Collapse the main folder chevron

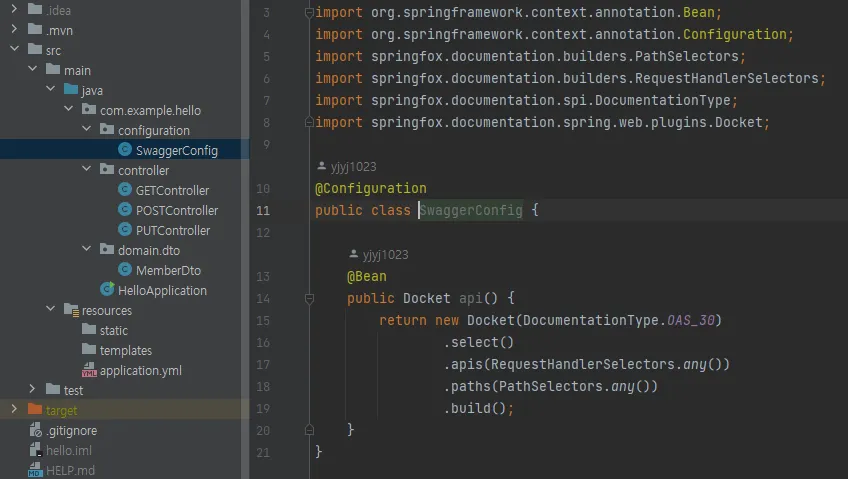click(x=32, y=69)
